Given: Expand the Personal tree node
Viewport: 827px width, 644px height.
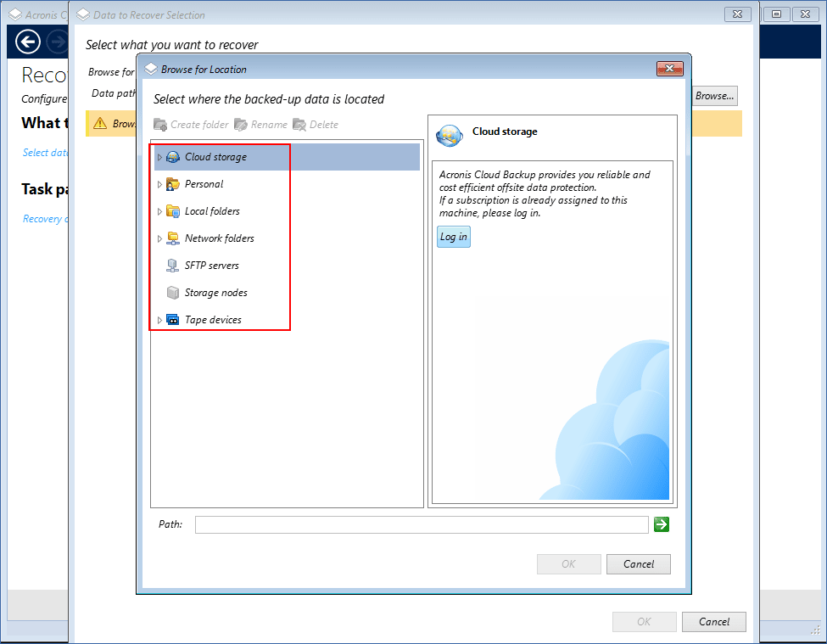Looking at the screenshot, I should 159,184.
